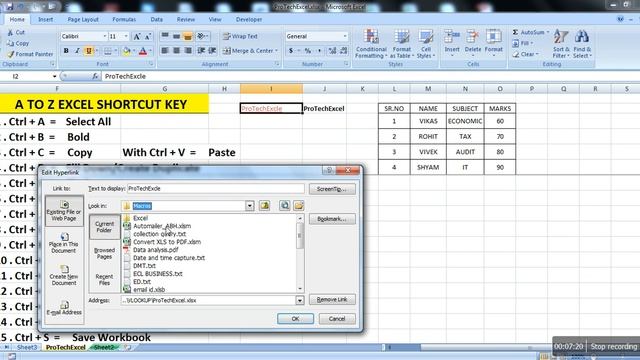Select E-mail Address link type
Viewport: 640px width, 360px height.
point(64,308)
